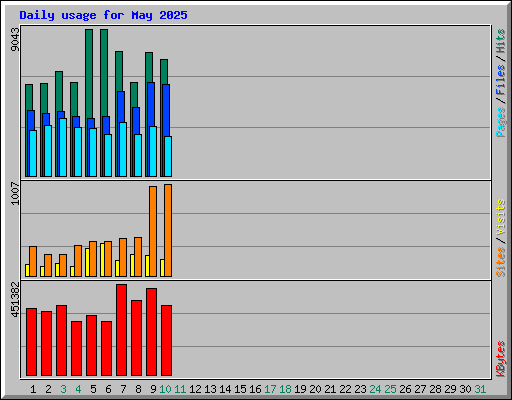This screenshot has width=512, height=400.
Task: Click the orange Sites bar for day 1
Action: (33, 261)
